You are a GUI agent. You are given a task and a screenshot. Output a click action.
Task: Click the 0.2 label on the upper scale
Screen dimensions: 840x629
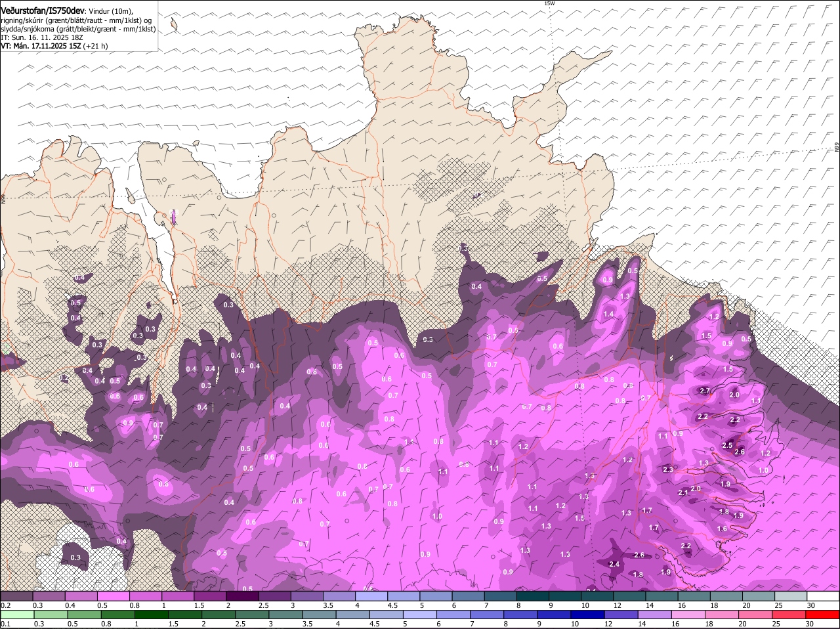tap(5, 605)
